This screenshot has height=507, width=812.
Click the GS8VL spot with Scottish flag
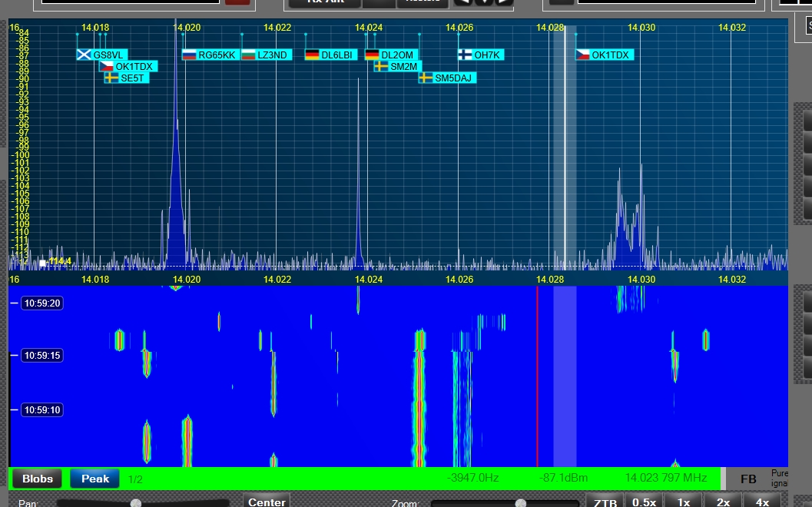click(x=101, y=55)
